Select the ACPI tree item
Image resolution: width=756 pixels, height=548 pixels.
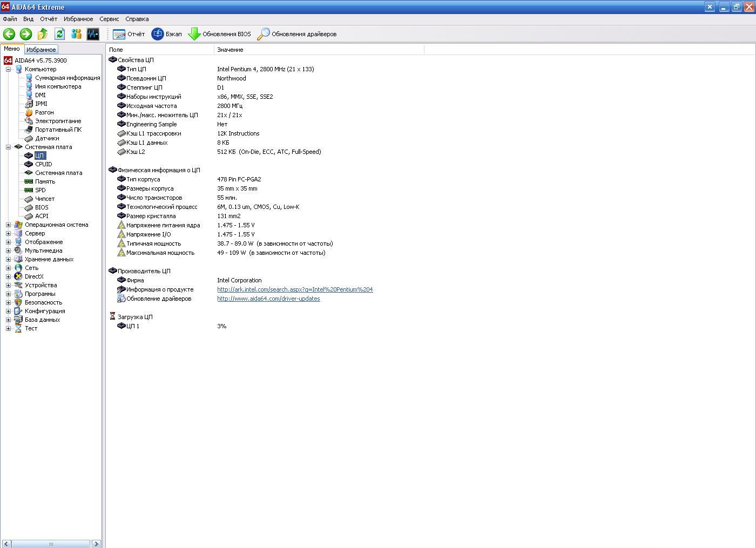(42, 216)
